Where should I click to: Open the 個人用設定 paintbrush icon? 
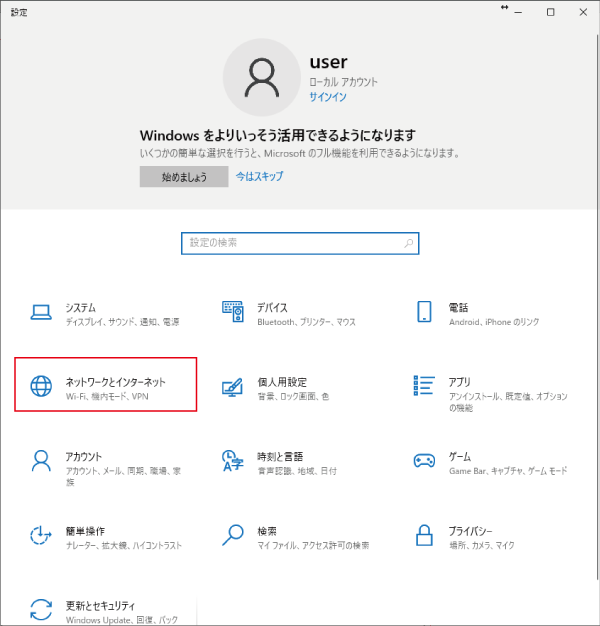pos(233,386)
